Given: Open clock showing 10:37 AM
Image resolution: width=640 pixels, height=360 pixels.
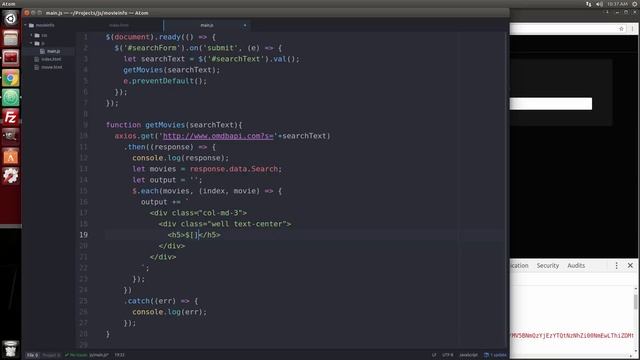Looking at the screenshot, I should click(x=617, y=4).
